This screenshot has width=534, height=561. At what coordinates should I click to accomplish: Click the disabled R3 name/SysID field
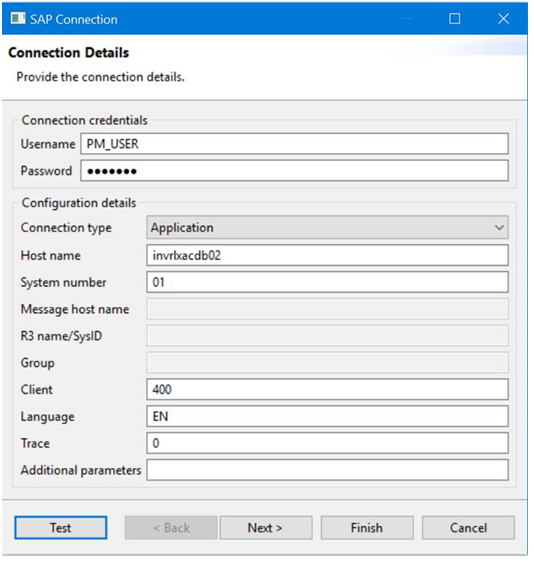click(x=327, y=336)
